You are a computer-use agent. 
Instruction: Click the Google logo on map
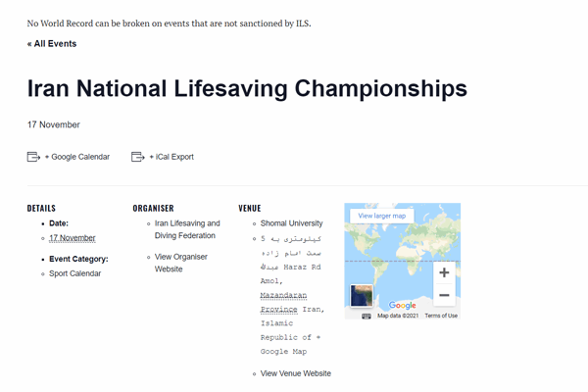tap(402, 306)
